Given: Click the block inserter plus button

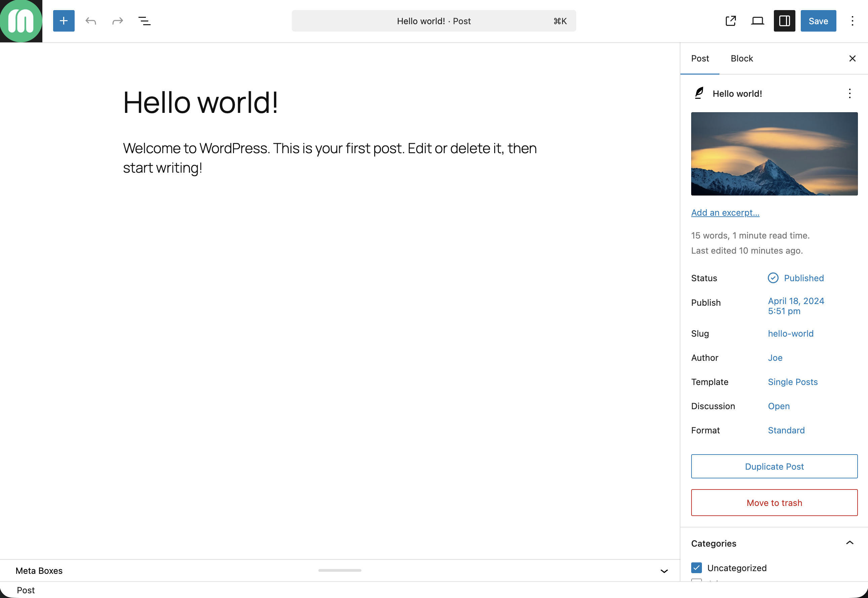Looking at the screenshot, I should click(x=64, y=21).
